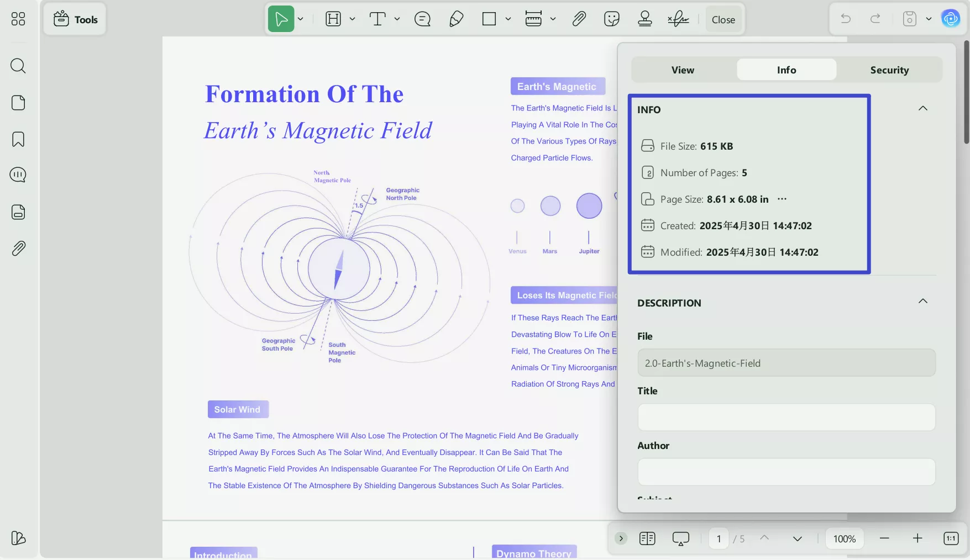Select the highlighter pen tool
The width and height of the screenshot is (970, 560).
[x=456, y=19]
